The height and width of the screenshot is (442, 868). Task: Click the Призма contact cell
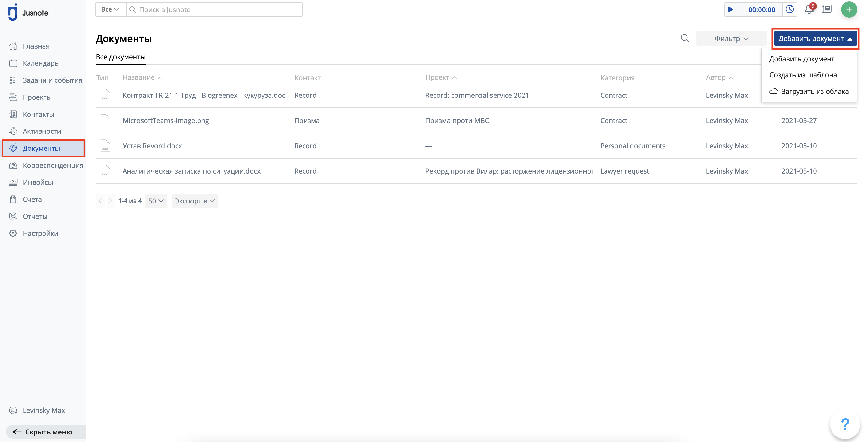tap(307, 120)
